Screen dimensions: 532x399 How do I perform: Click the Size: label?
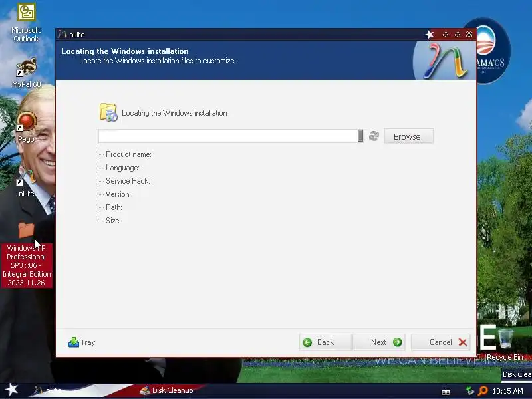(x=113, y=221)
